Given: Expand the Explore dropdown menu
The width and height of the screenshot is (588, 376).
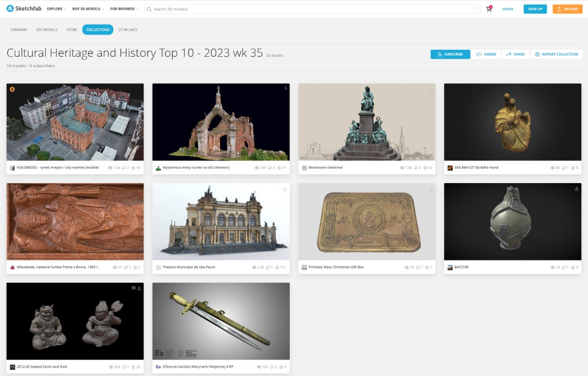Looking at the screenshot, I should coord(56,9).
